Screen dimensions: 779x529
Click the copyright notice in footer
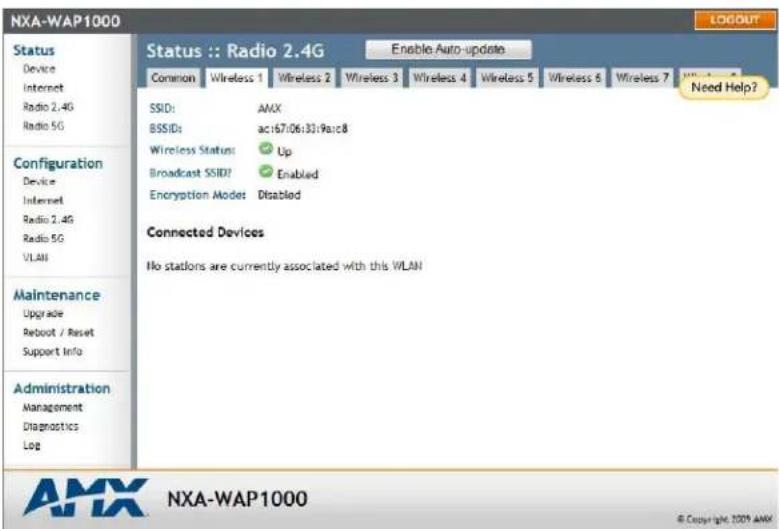coord(724,519)
